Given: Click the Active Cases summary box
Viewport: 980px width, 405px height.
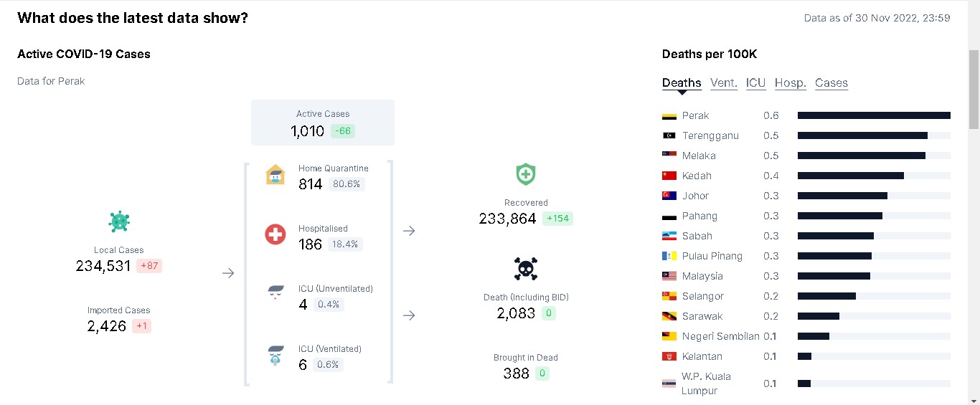Looking at the screenshot, I should pos(323,123).
